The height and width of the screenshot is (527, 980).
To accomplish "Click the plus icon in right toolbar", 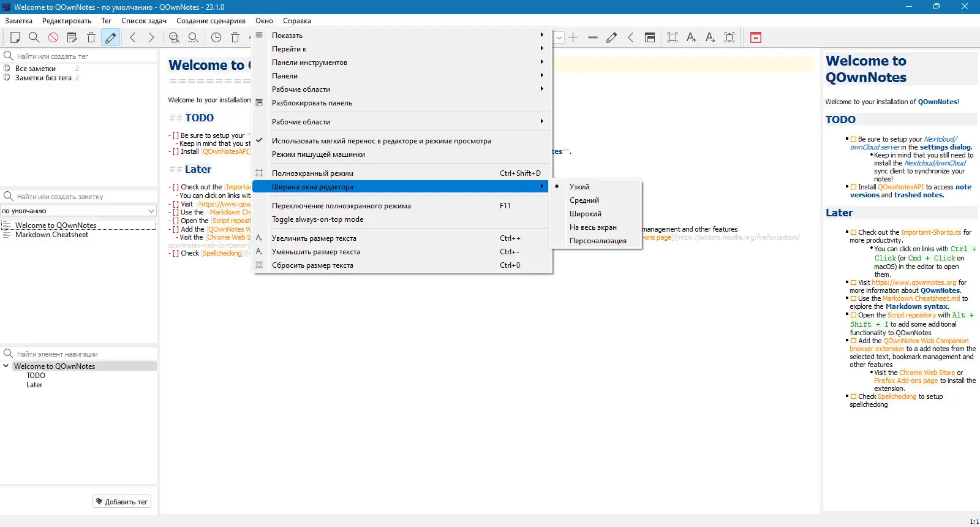I will pyautogui.click(x=573, y=37).
